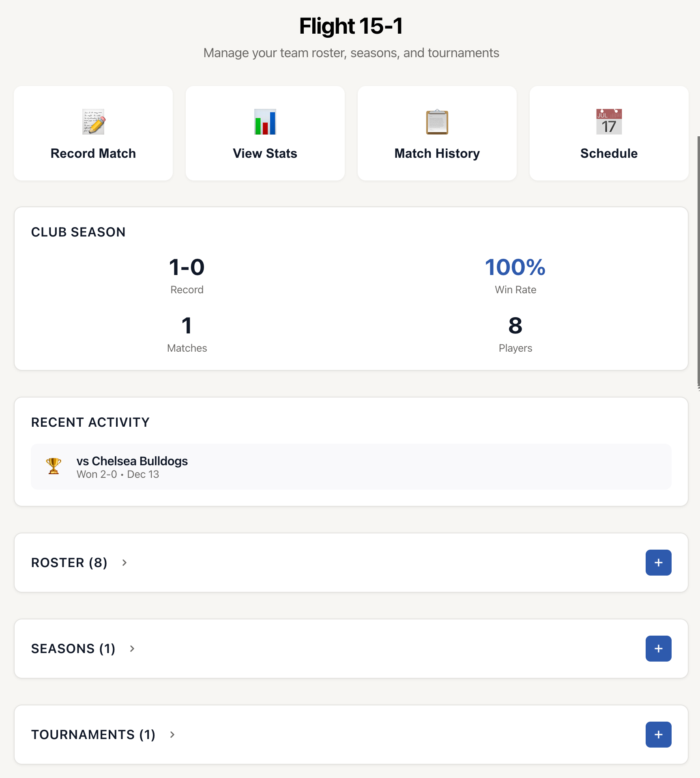The height and width of the screenshot is (778, 700).
Task: Click the Schedule calendar icon
Action: [608, 122]
